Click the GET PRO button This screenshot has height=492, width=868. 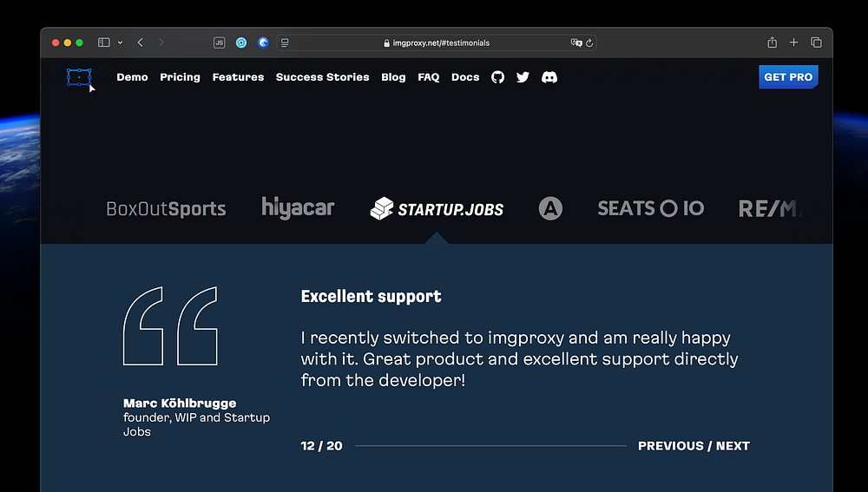788,77
